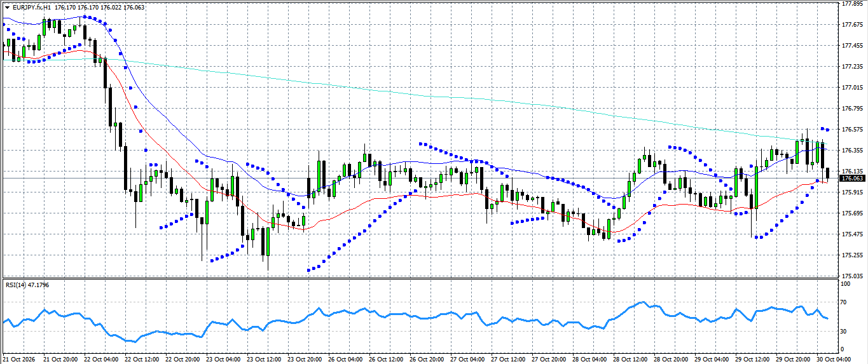Click time axis label 30 Oct 04:00
868x364 pixels.
(x=834, y=359)
